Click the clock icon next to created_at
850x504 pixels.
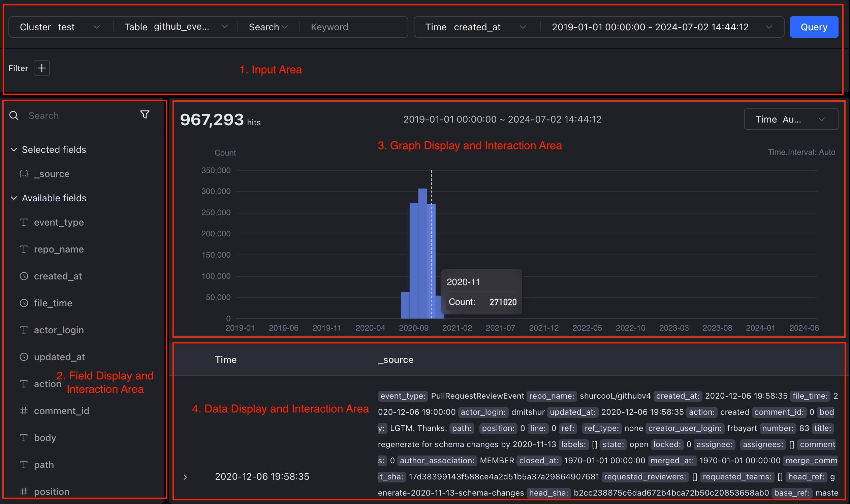pyautogui.click(x=24, y=276)
